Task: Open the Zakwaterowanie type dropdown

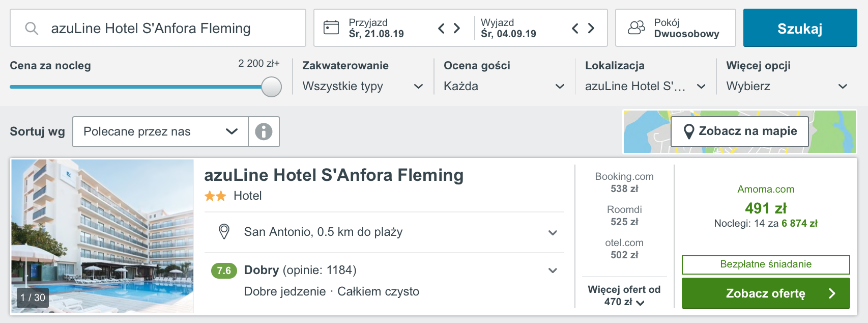Action: pos(362,86)
